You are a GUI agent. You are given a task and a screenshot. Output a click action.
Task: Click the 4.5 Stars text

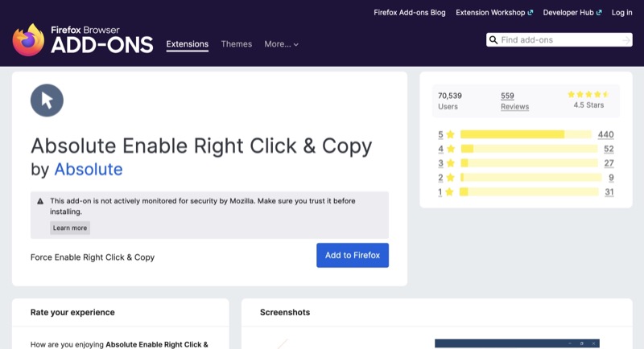(x=588, y=105)
